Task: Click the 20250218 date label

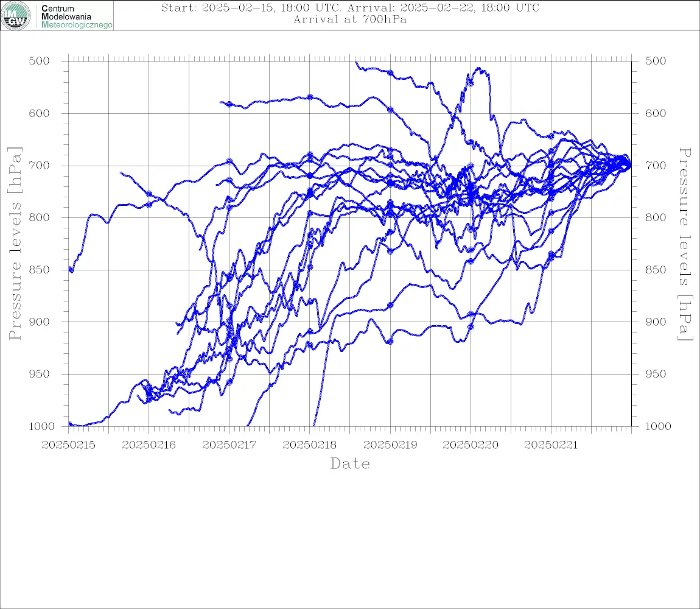Action: pyautogui.click(x=309, y=445)
